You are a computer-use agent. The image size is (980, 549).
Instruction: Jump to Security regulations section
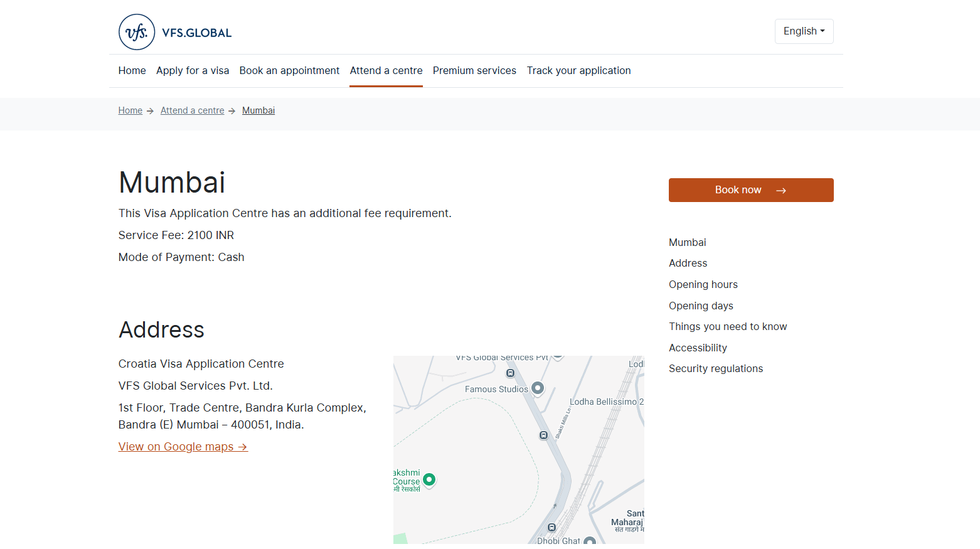(x=716, y=368)
